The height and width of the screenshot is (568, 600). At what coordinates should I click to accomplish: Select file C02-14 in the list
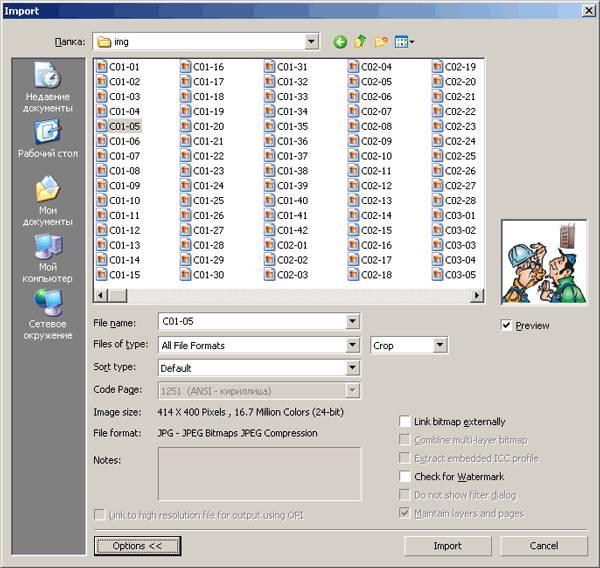[370, 215]
